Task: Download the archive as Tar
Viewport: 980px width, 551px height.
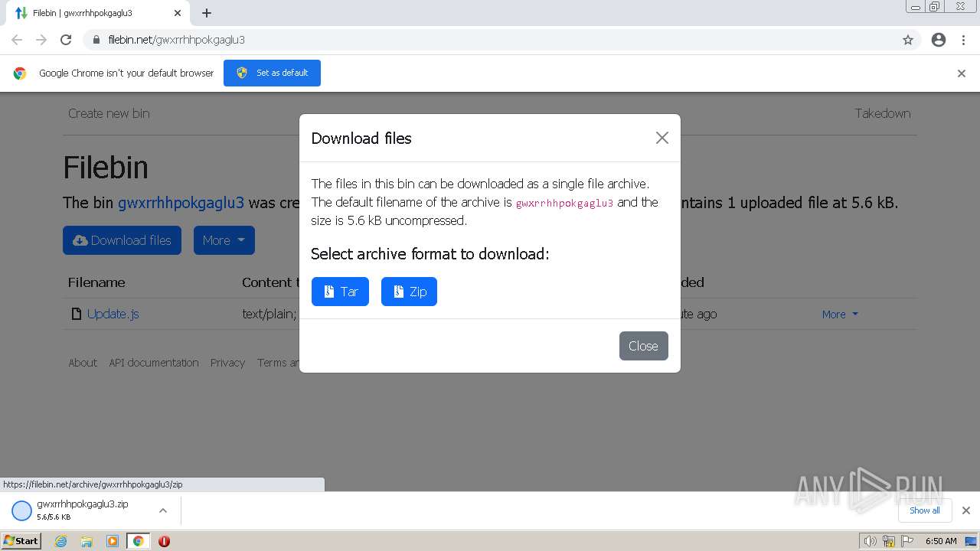Action: [340, 292]
